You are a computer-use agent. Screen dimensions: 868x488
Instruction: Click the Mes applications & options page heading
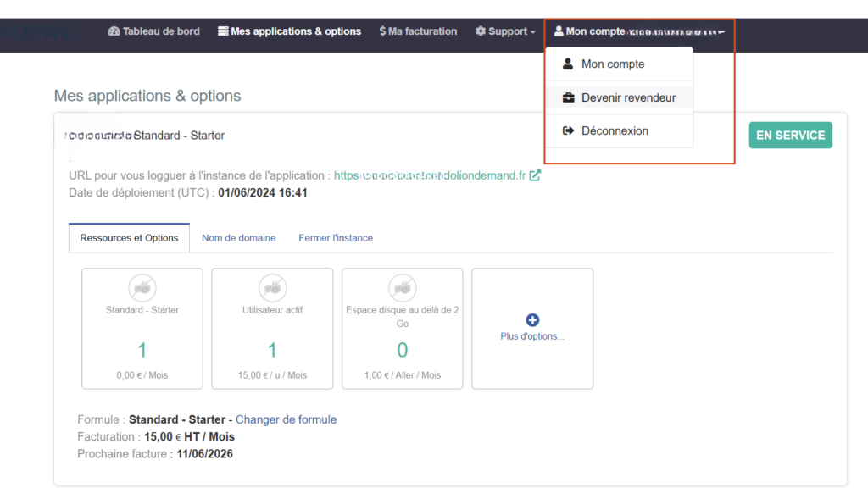pos(147,96)
